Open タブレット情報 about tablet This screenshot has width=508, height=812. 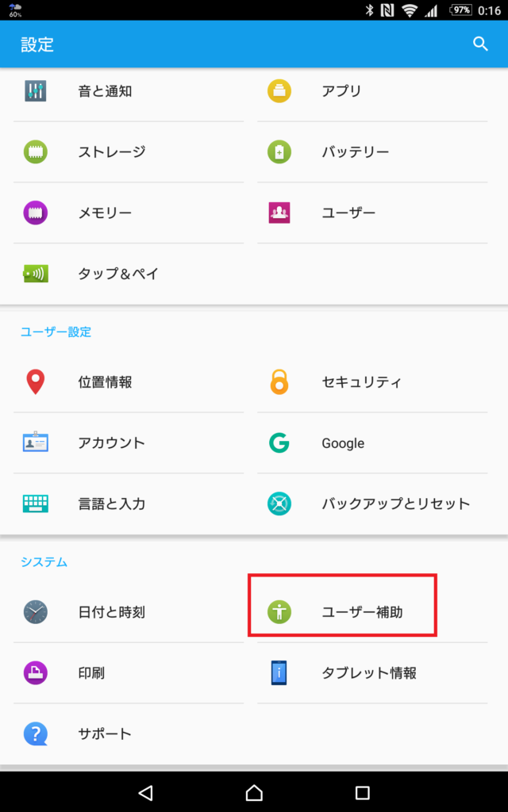click(x=368, y=673)
